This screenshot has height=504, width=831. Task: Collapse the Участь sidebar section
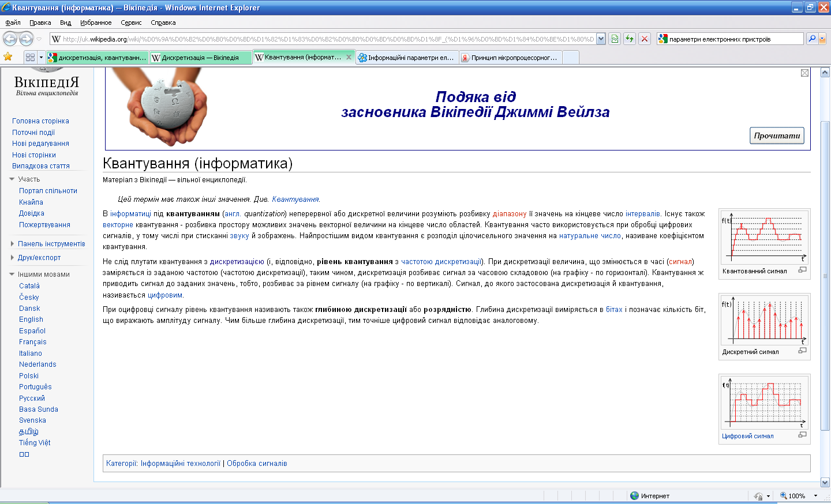[x=12, y=179]
